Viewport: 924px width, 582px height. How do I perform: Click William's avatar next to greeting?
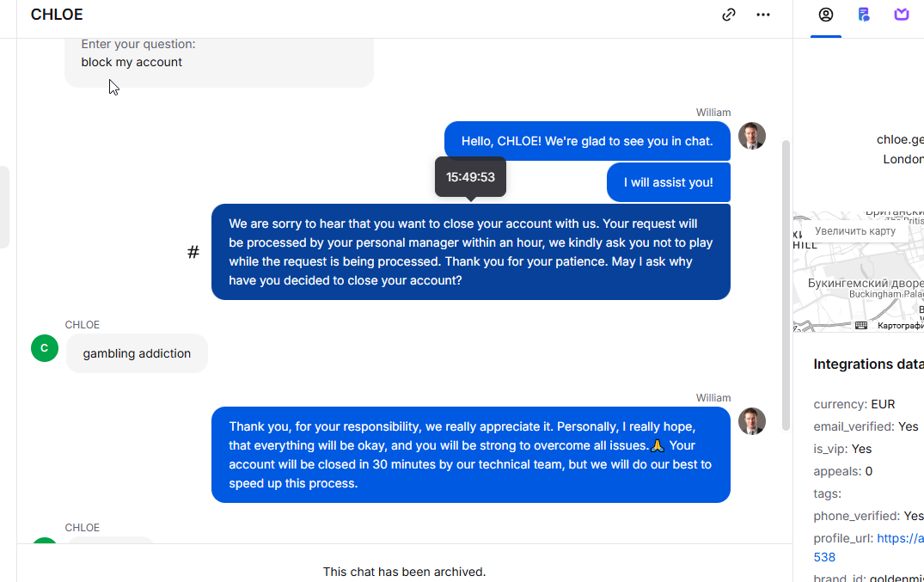tap(752, 136)
